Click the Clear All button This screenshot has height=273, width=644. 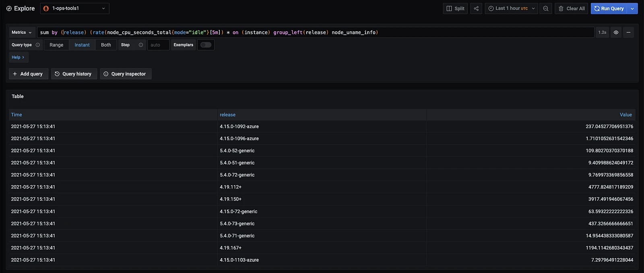[x=572, y=8]
